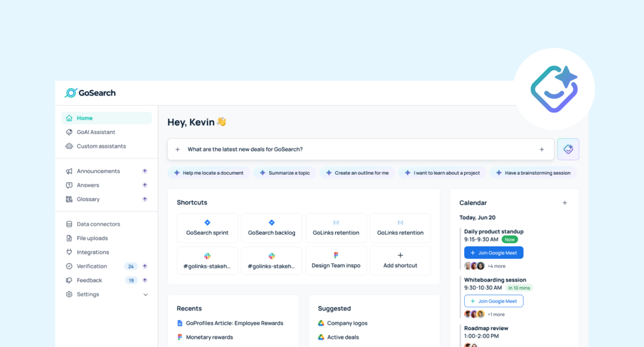Open the GoSearch sprint shortcut

208,228
